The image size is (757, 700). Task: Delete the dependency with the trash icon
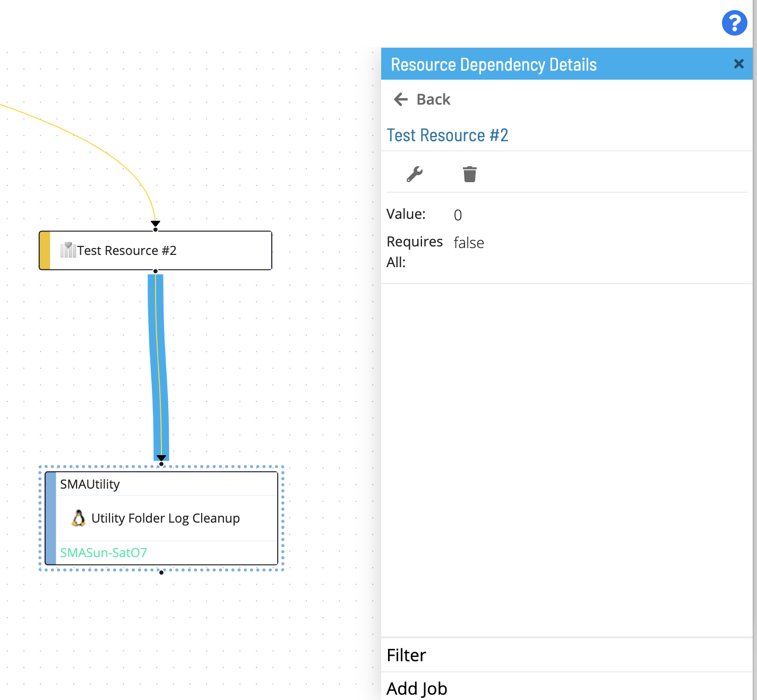coord(470,174)
